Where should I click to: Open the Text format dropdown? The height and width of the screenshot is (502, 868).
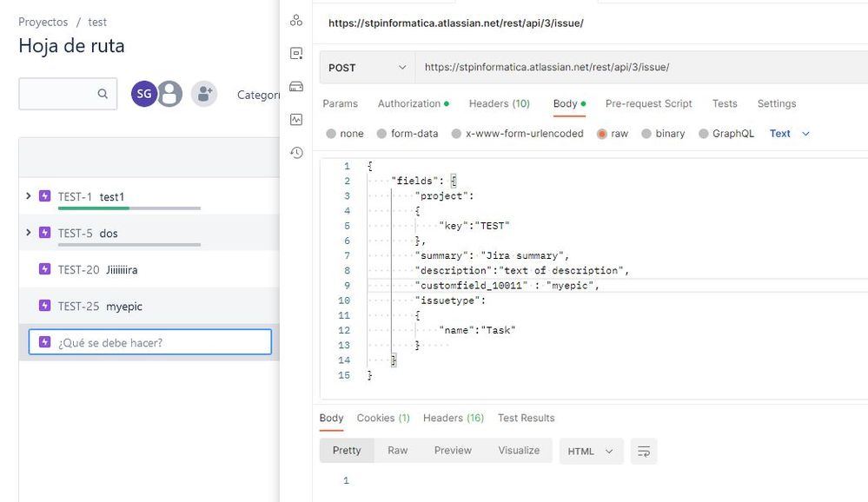[x=790, y=134]
